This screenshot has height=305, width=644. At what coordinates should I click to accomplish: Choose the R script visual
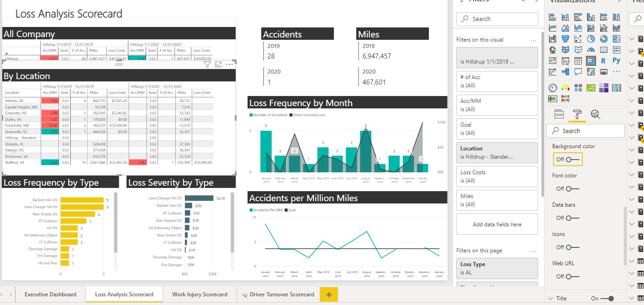(x=603, y=61)
